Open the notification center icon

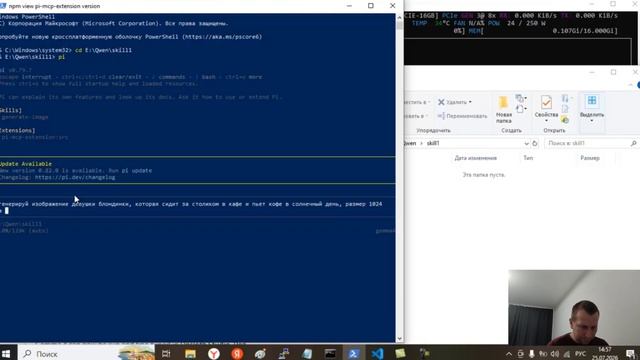point(631,353)
